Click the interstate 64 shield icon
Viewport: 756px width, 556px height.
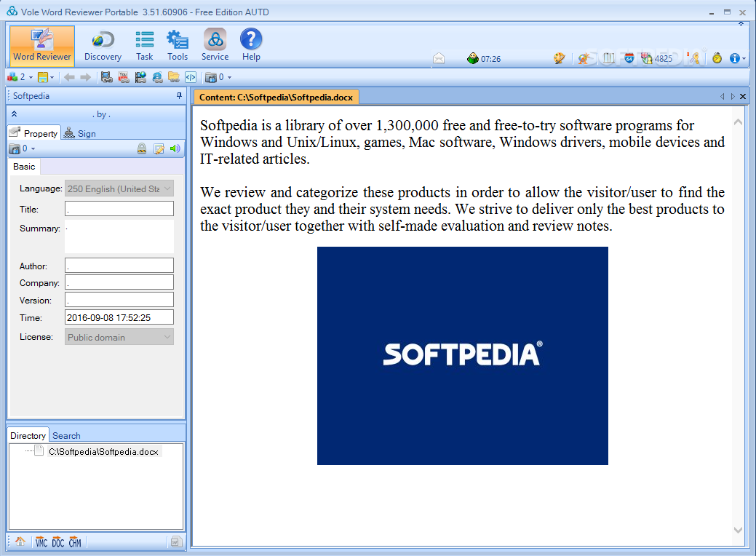tap(629, 58)
